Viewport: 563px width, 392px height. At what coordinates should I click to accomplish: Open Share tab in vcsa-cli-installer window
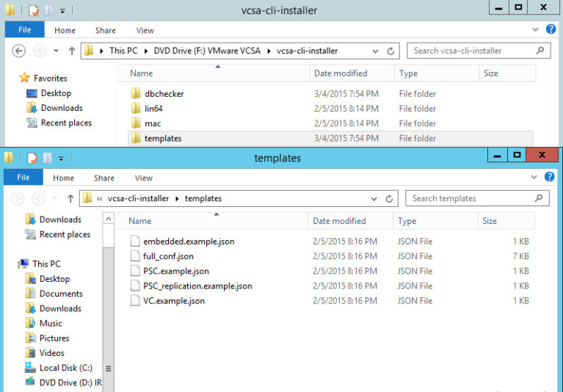point(106,30)
